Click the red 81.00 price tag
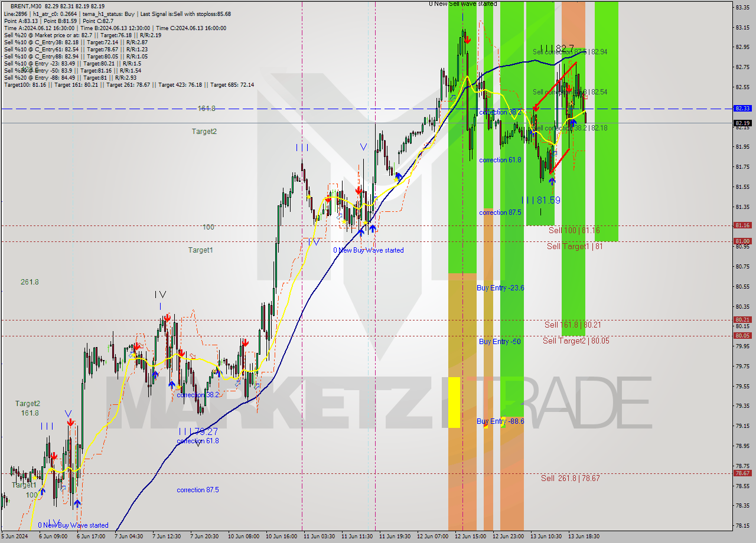The height and width of the screenshot is (543, 756). [742, 241]
